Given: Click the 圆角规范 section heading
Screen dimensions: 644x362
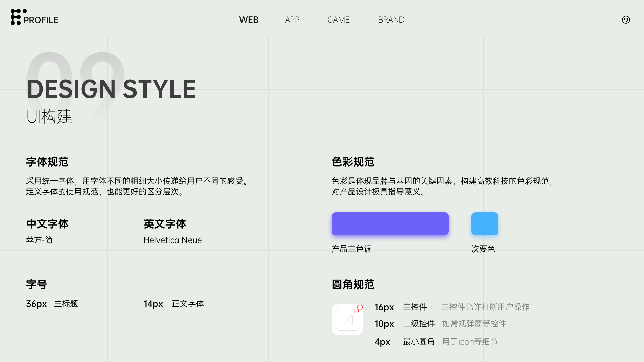Looking at the screenshot, I should 353,285.
